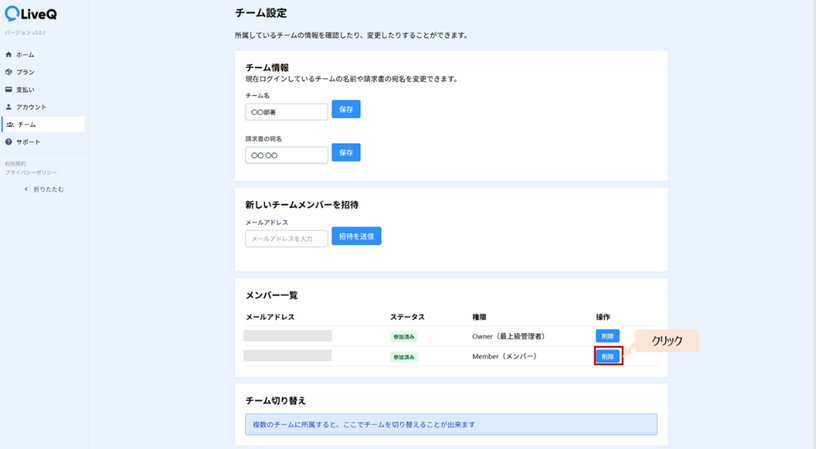
Task: Click 参加済み badge in Member row
Action: click(404, 357)
